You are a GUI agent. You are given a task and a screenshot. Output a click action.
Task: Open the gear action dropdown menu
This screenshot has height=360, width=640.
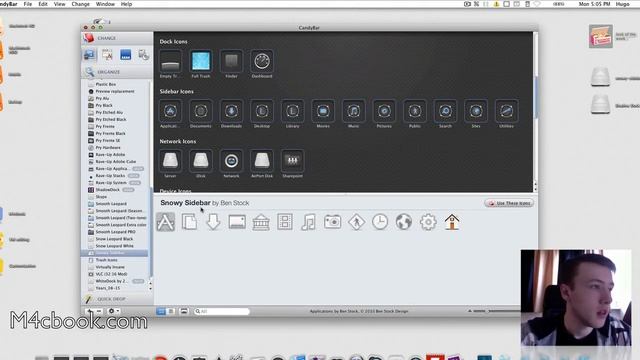tap(113, 311)
